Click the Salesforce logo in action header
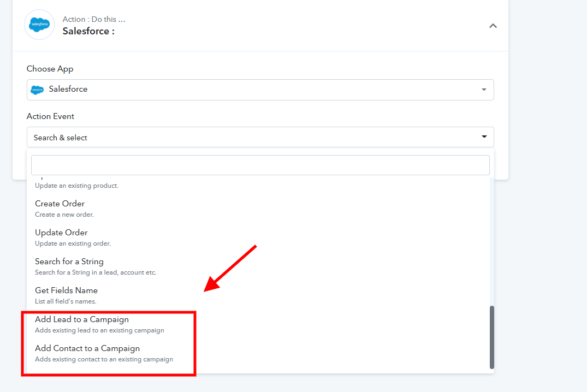Image resolution: width=587 pixels, height=392 pixels. [39, 25]
